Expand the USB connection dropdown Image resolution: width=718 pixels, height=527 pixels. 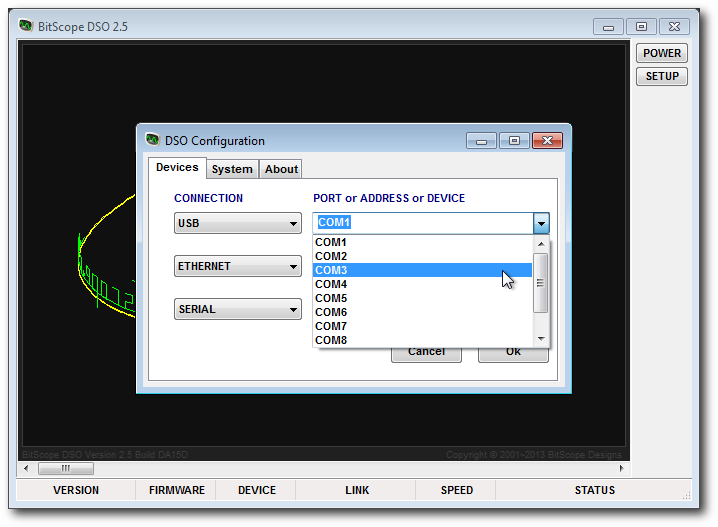point(238,223)
